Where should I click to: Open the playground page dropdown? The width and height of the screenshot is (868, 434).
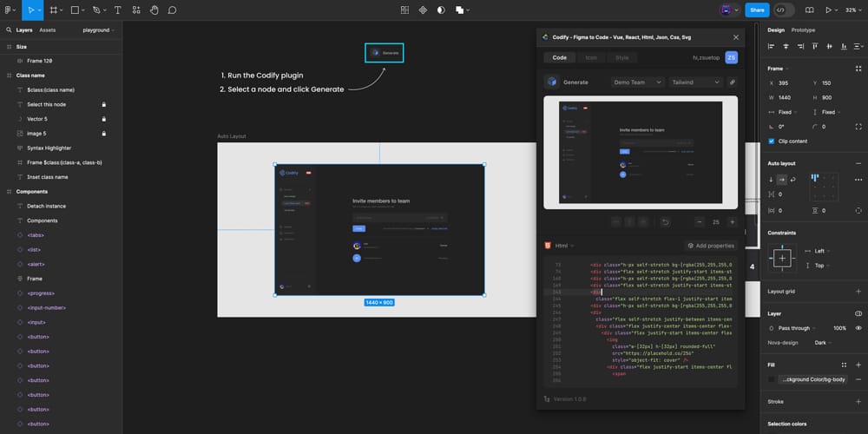pos(99,30)
